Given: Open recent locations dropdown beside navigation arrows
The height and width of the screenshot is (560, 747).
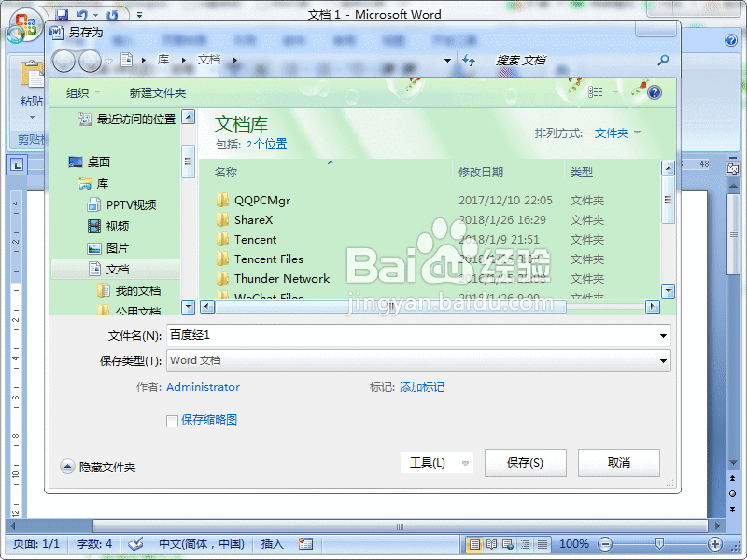Looking at the screenshot, I should [109, 61].
